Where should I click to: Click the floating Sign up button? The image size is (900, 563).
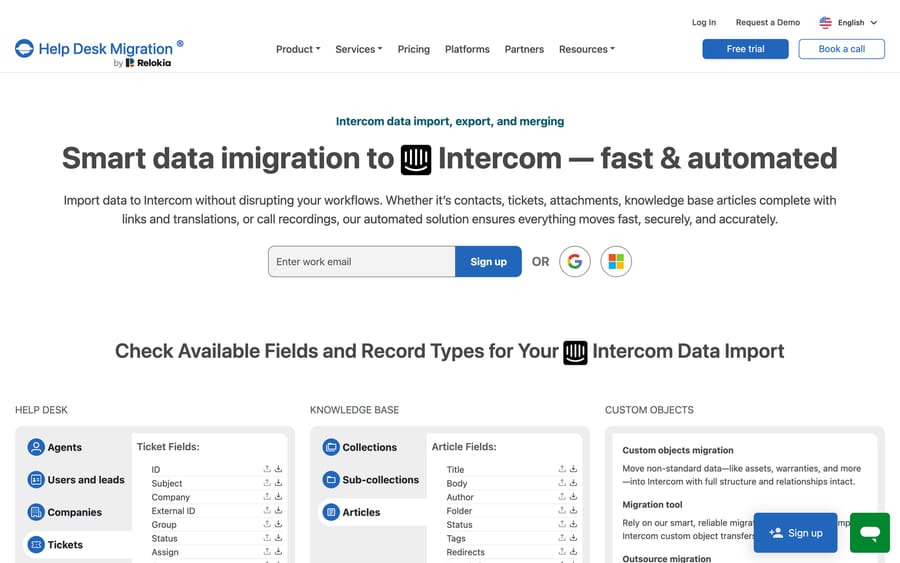click(796, 533)
